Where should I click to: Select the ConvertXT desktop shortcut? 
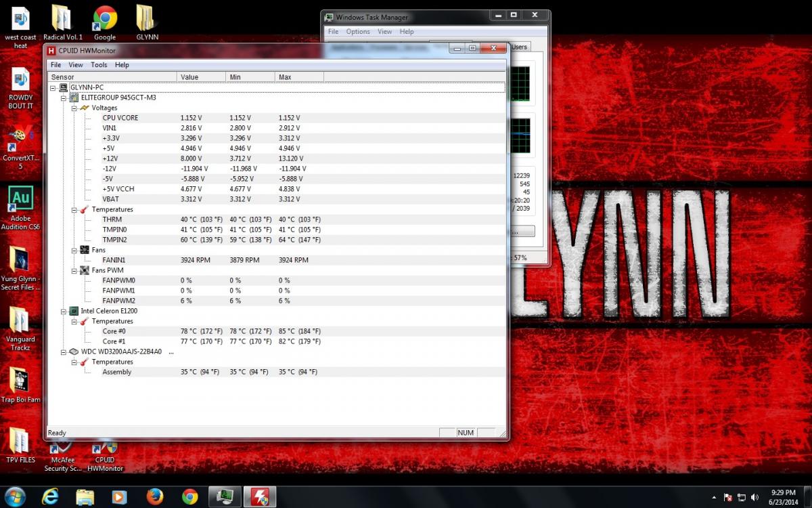(x=21, y=147)
